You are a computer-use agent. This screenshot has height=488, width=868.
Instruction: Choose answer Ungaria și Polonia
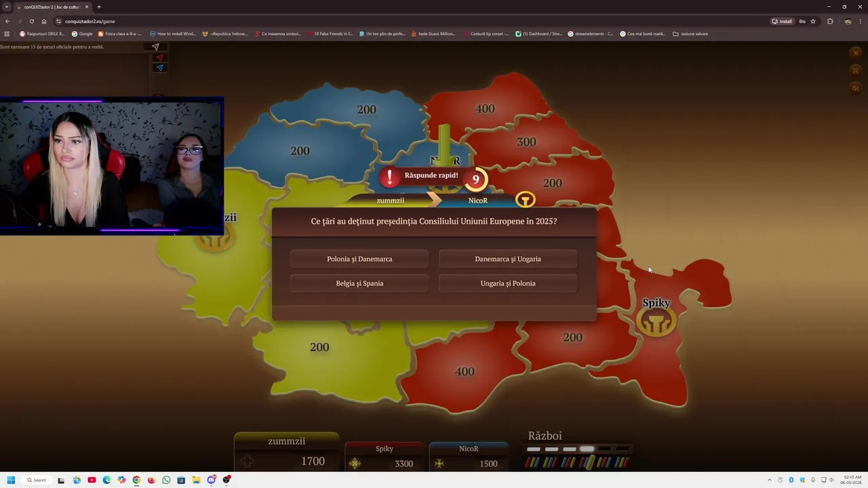[x=508, y=283]
